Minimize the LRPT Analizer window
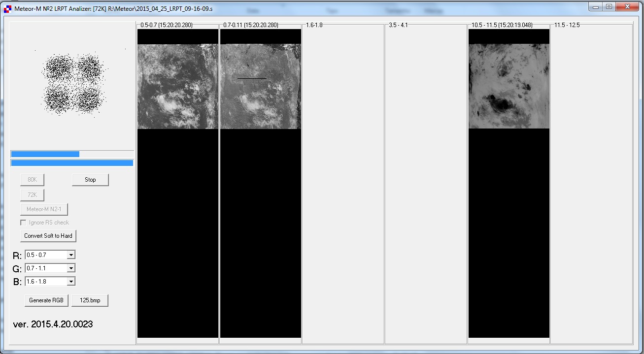The image size is (644, 354). 596,6
